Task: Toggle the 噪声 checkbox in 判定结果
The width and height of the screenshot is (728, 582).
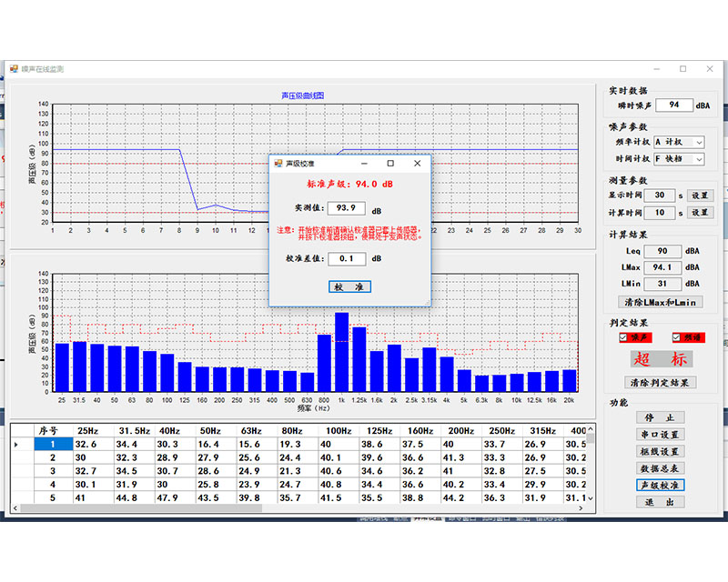Action: coord(623,337)
